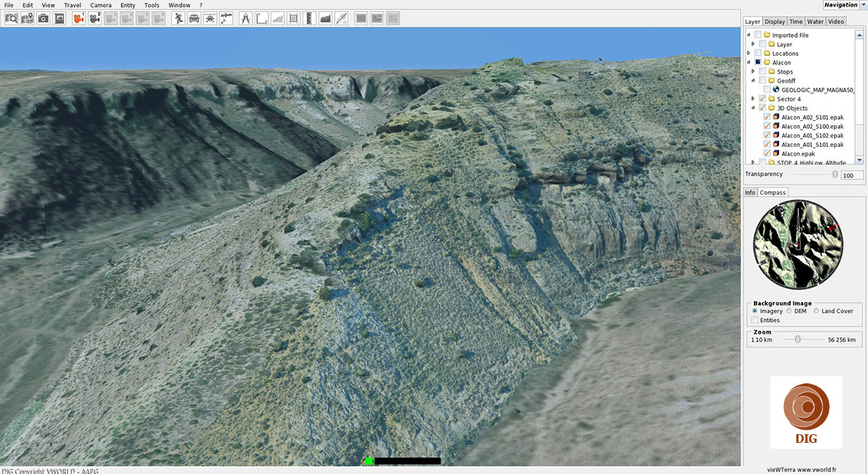Click the map search magnifier icon
868x474 pixels.
click(12, 18)
